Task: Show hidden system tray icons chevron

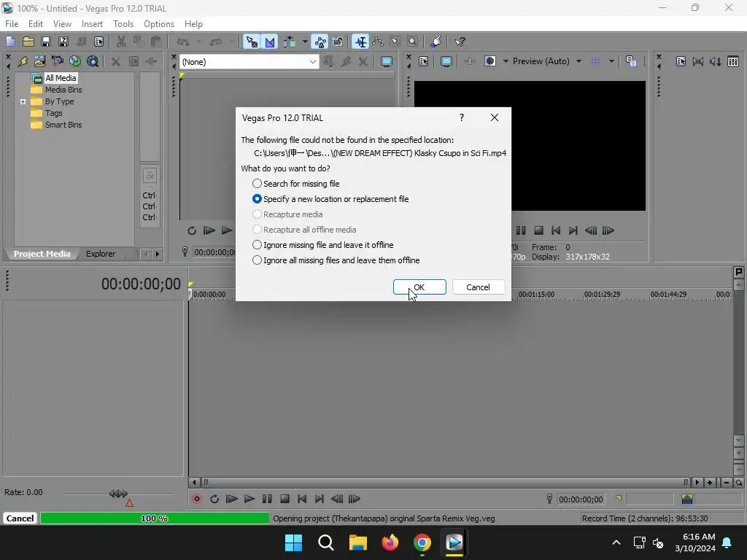Action: point(616,542)
